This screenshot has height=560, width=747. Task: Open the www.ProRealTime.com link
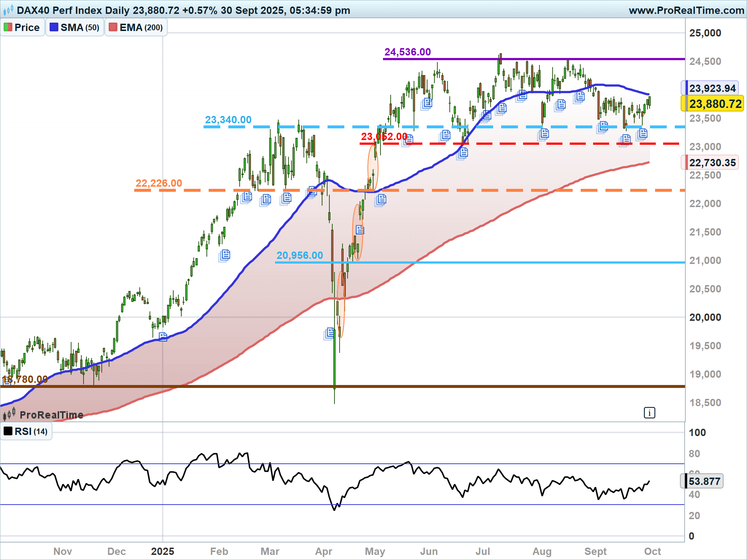[x=686, y=10]
